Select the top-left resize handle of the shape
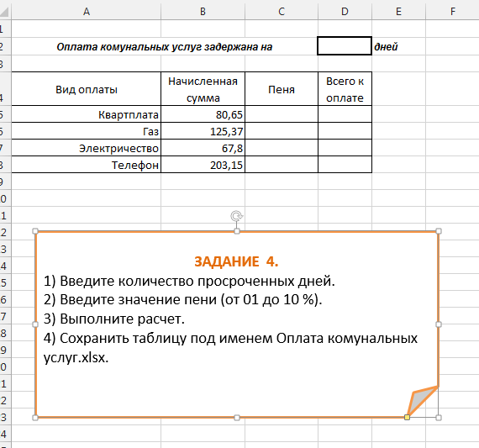The width and height of the screenshot is (479, 448). tap(35, 231)
